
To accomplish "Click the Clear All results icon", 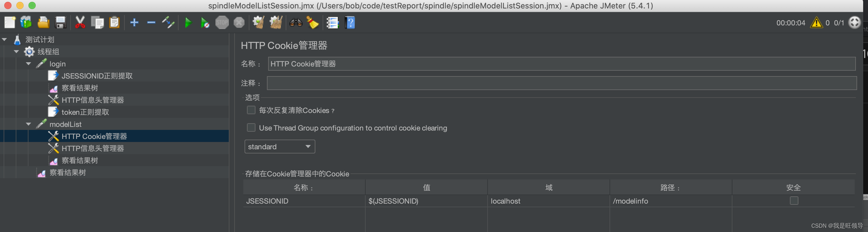I will [x=276, y=23].
